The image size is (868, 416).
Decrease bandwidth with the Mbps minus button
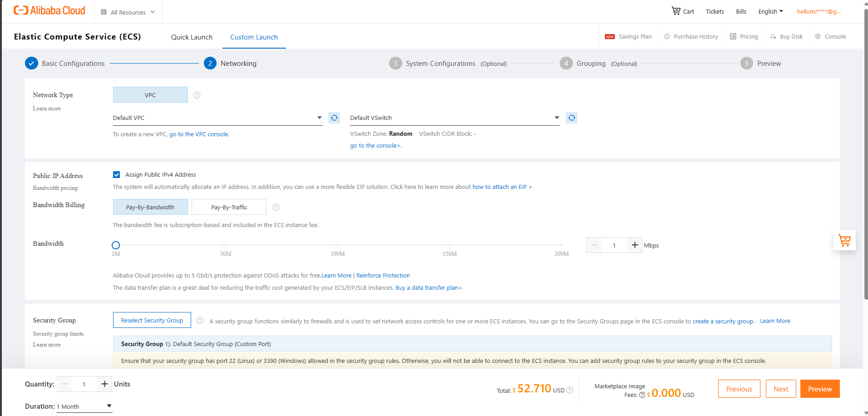pyautogui.click(x=594, y=245)
